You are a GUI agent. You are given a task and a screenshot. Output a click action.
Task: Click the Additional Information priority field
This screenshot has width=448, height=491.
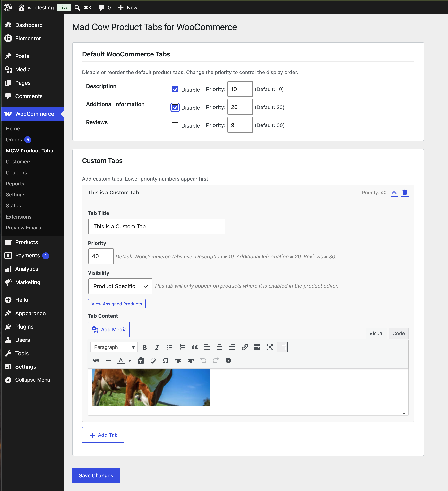(x=240, y=107)
